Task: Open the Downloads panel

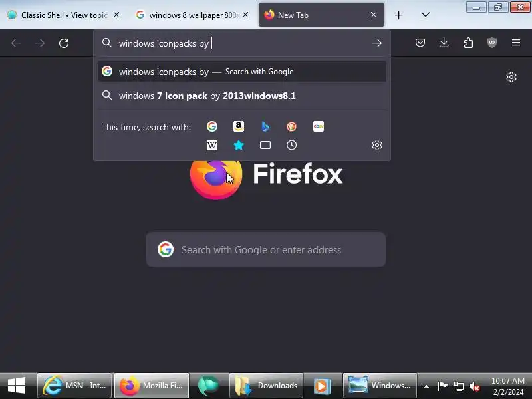Action: pos(444,43)
